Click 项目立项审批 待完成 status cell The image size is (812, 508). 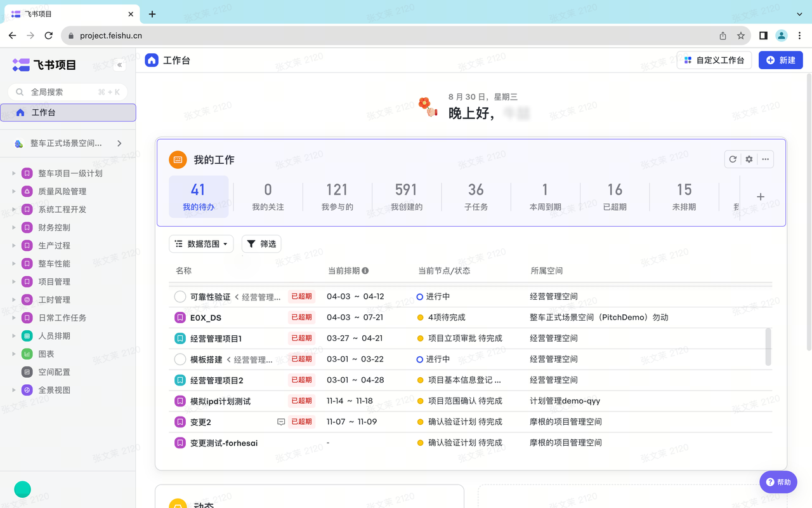[465, 338]
